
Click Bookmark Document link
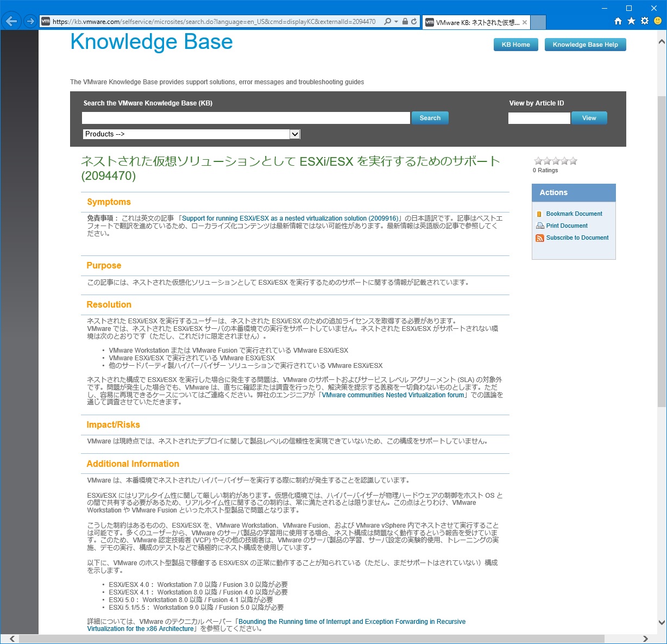coord(574,214)
